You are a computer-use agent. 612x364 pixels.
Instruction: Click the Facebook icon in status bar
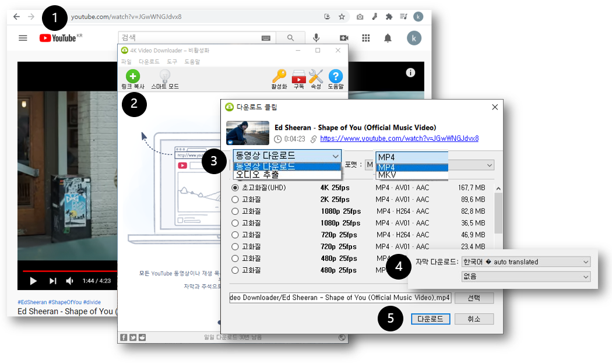(124, 337)
